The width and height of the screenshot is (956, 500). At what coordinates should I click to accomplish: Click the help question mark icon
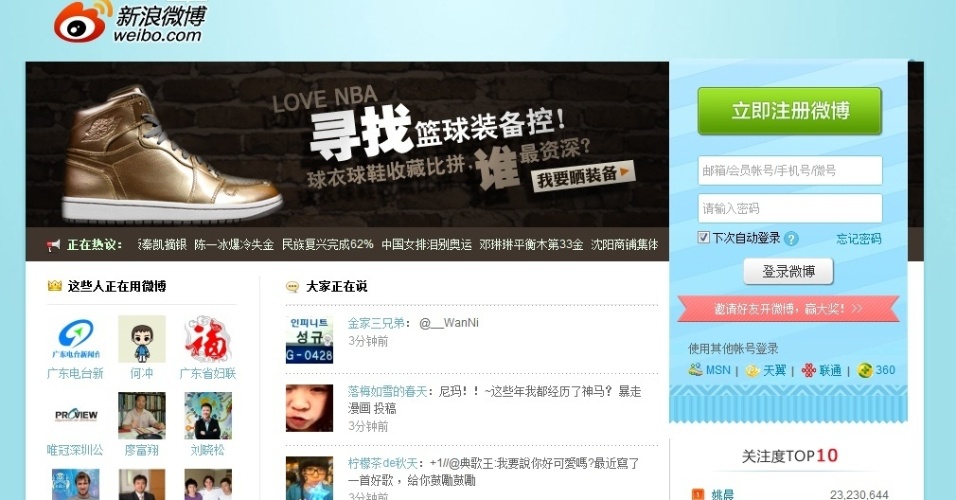tap(791, 238)
